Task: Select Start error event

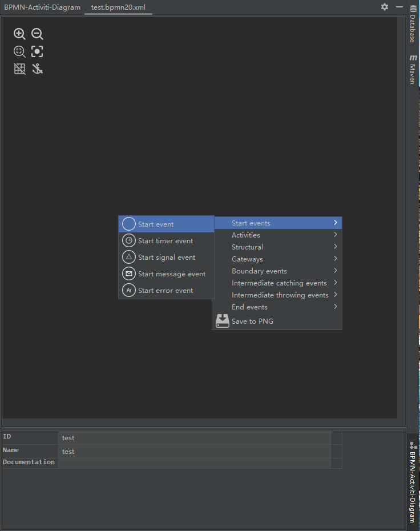Action: point(166,291)
